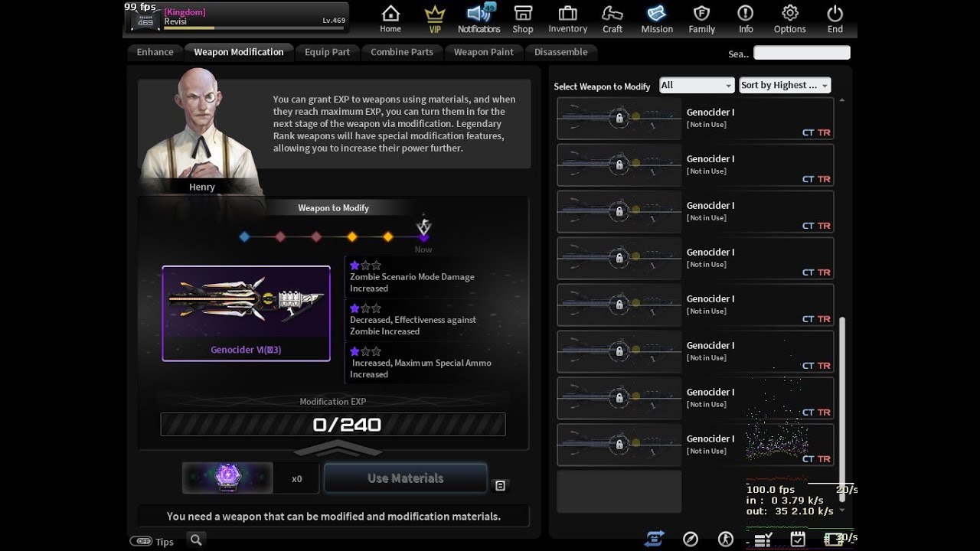
Task: Click the player level badge icon showing 469
Action: pyautogui.click(x=145, y=20)
